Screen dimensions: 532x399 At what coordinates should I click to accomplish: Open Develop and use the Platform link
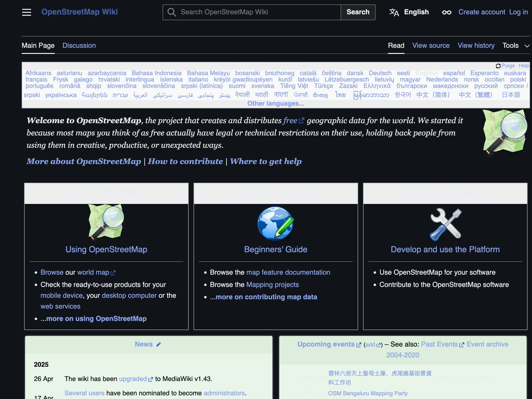445,249
